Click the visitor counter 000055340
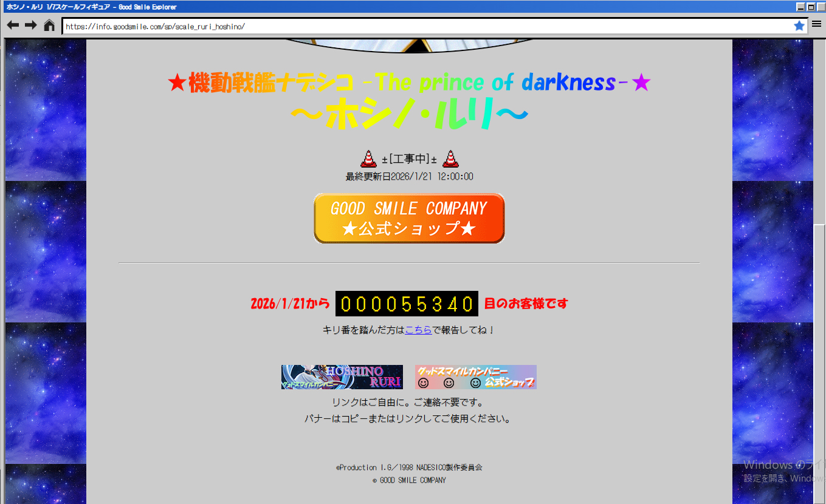This screenshot has height=504, width=826. (x=407, y=304)
